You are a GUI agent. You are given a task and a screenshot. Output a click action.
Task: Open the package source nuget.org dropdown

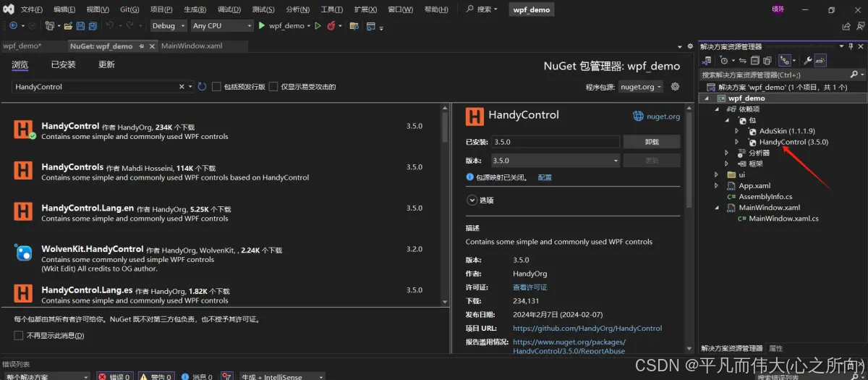click(641, 87)
